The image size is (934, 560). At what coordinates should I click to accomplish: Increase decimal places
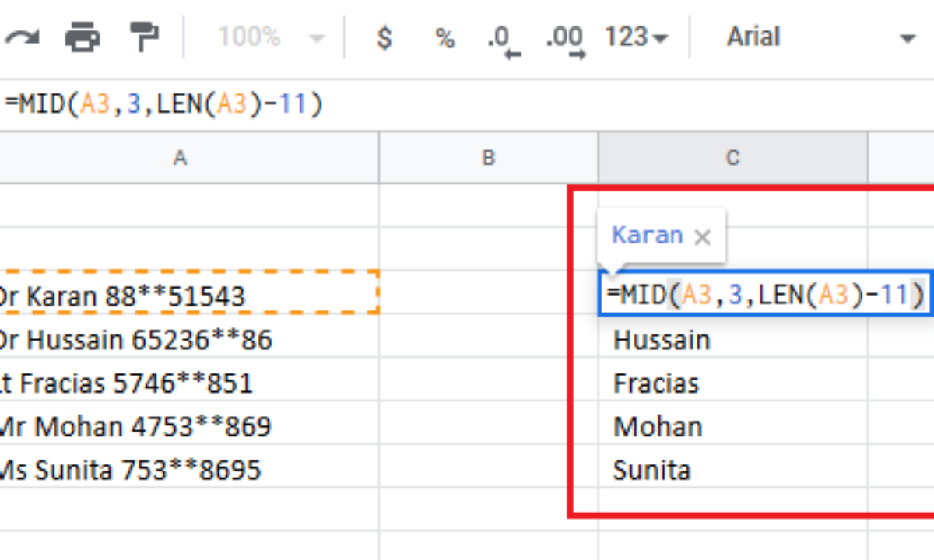click(565, 39)
